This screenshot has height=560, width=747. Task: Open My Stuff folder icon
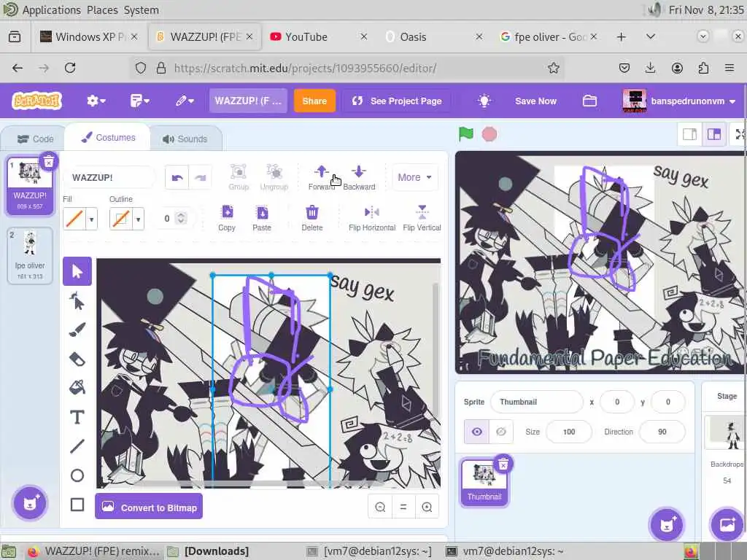589,101
